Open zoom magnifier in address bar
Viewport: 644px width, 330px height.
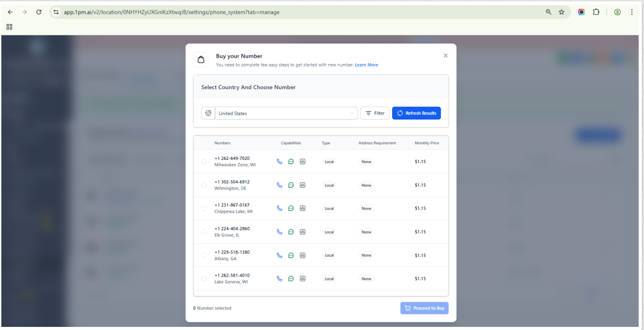(549, 12)
